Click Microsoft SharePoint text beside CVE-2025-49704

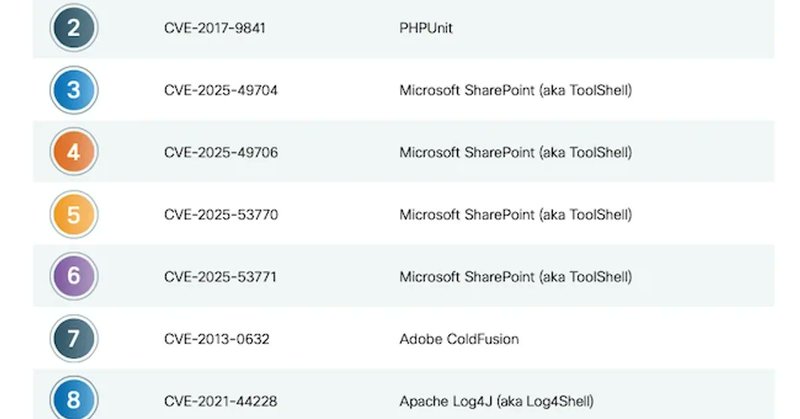pyautogui.click(x=515, y=91)
